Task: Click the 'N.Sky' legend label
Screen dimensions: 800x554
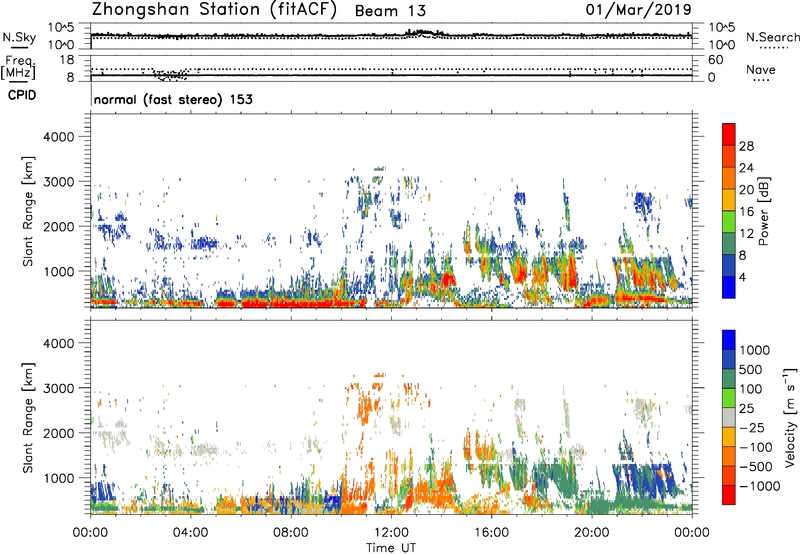Action: 19,37
